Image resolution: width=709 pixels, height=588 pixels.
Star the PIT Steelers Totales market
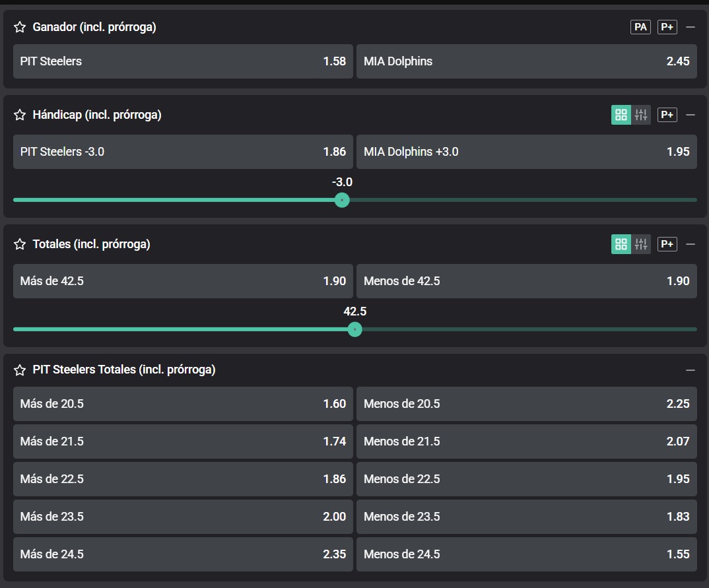click(20, 370)
